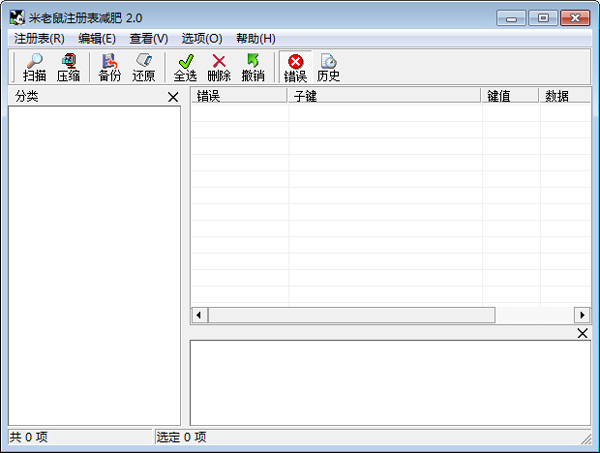
Task: Open the 选项(O) menu
Action: tap(202, 39)
